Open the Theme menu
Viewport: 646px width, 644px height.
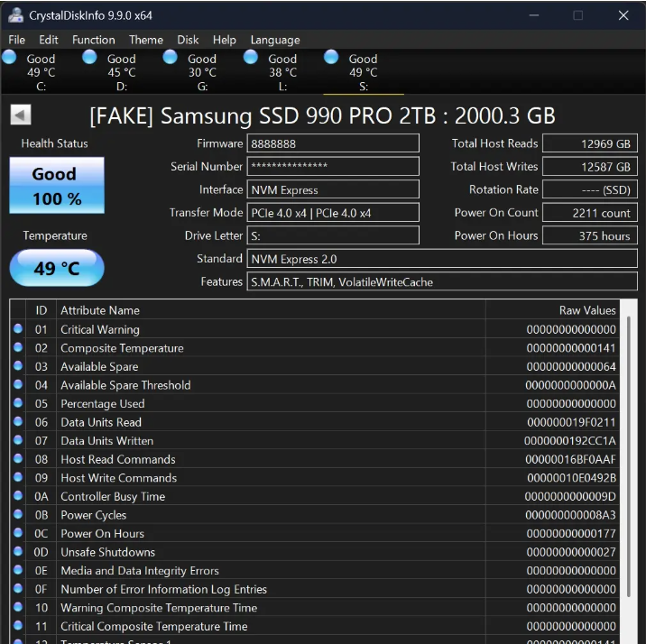(x=146, y=40)
